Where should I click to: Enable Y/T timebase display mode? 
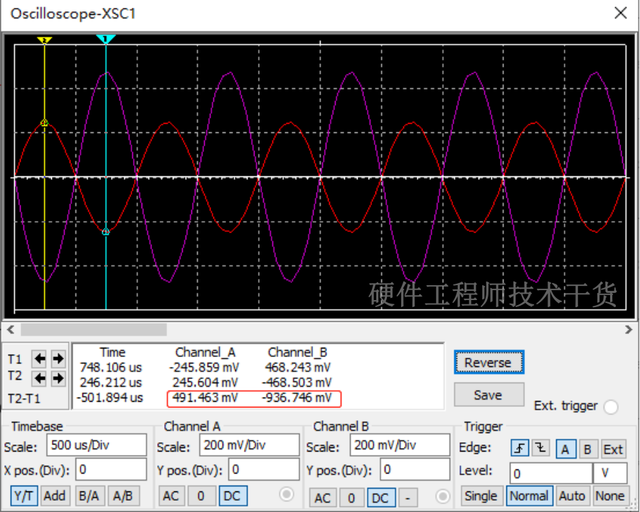tap(24, 495)
